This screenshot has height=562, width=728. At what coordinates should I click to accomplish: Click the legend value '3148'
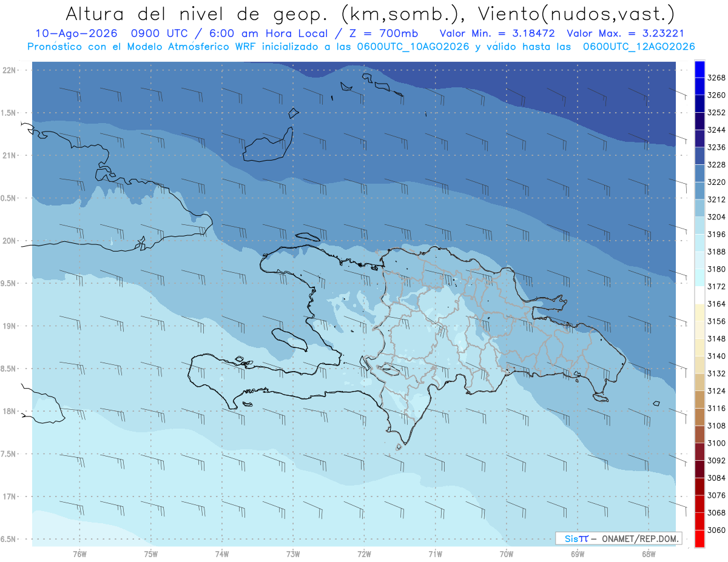coord(716,339)
